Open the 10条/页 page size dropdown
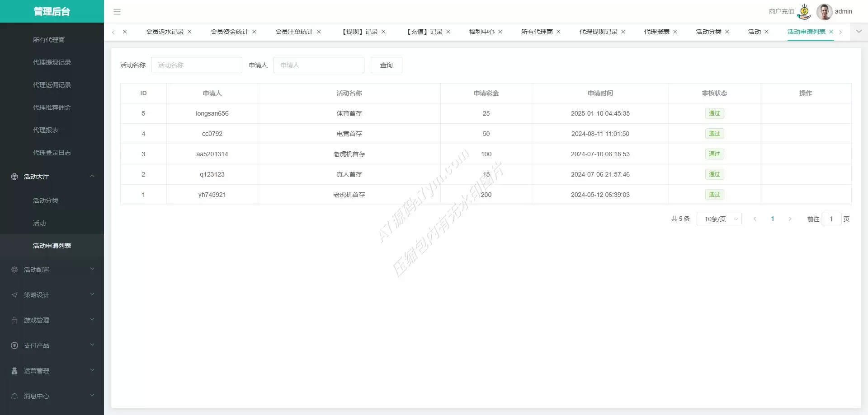The width and height of the screenshot is (868, 415). pos(719,219)
